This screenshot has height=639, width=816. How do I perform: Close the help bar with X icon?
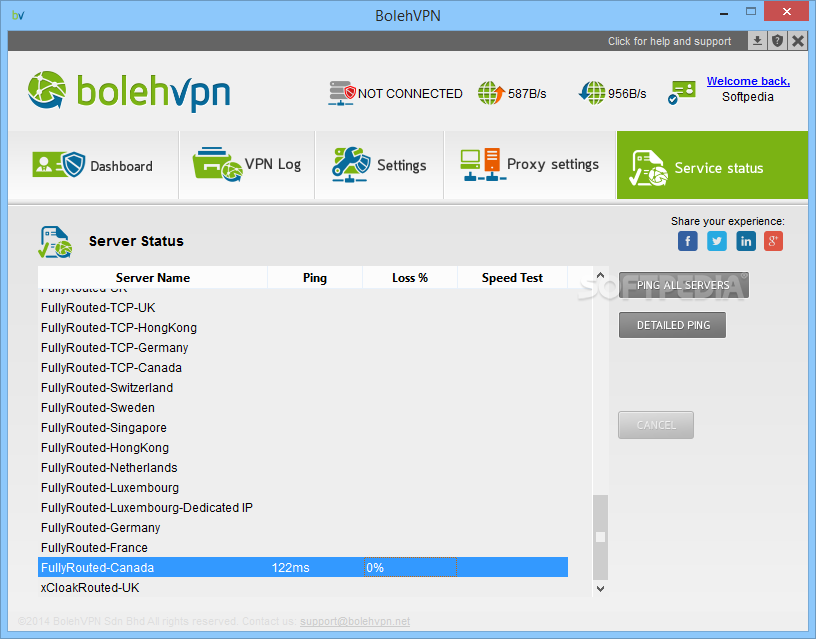coord(797,41)
